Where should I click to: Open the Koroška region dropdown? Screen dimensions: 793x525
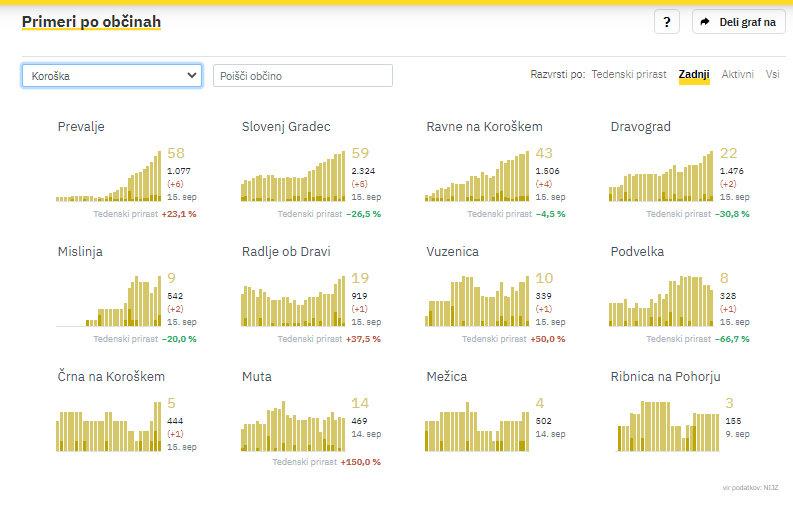pos(111,75)
